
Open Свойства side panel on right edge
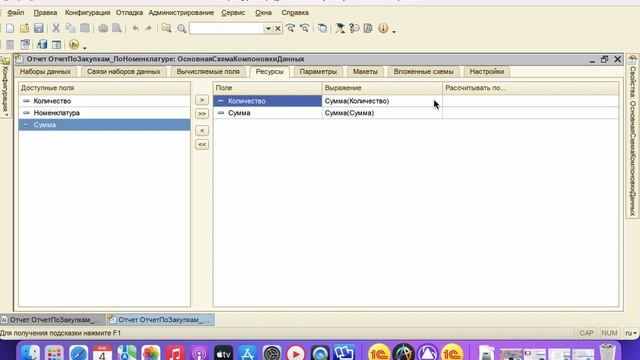(632, 136)
